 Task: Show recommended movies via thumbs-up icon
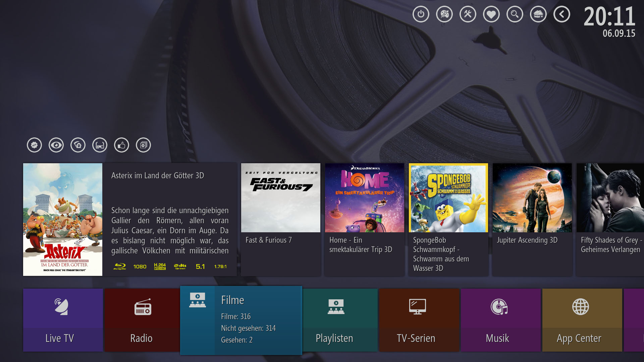pyautogui.click(x=121, y=145)
